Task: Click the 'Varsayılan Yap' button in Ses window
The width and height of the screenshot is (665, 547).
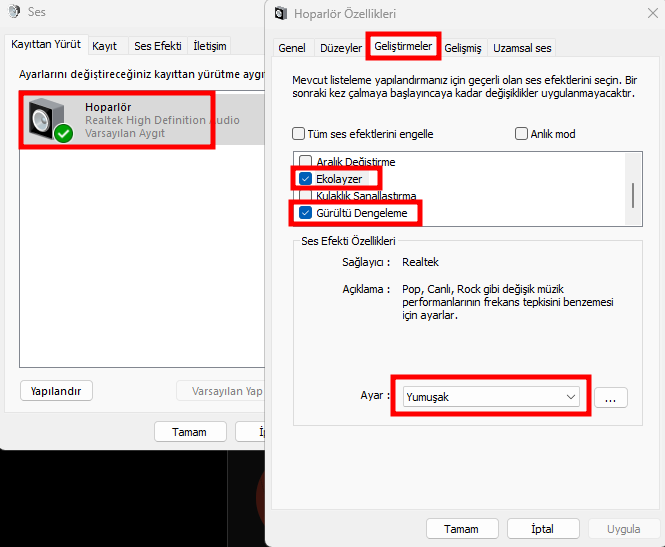Action: (x=221, y=391)
